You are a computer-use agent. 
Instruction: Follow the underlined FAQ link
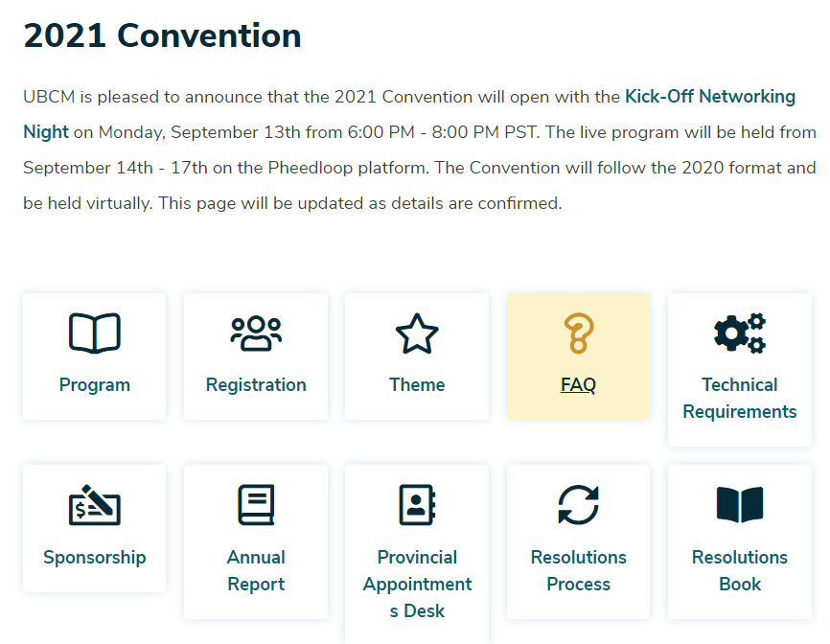pyautogui.click(x=579, y=384)
